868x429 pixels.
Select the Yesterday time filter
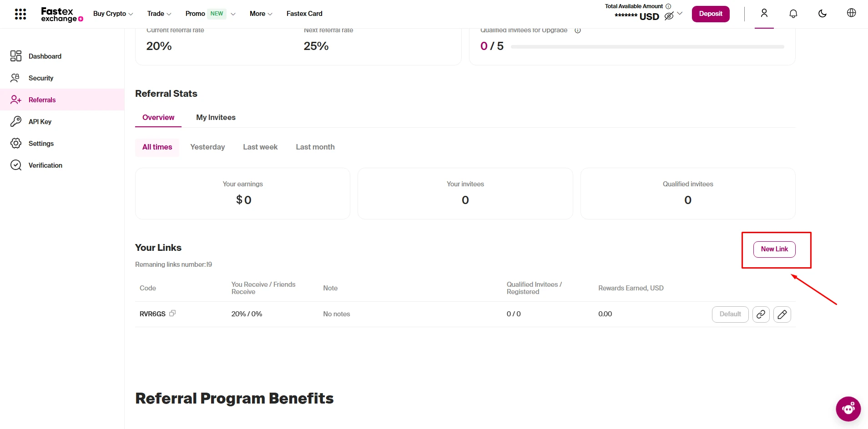pos(207,147)
